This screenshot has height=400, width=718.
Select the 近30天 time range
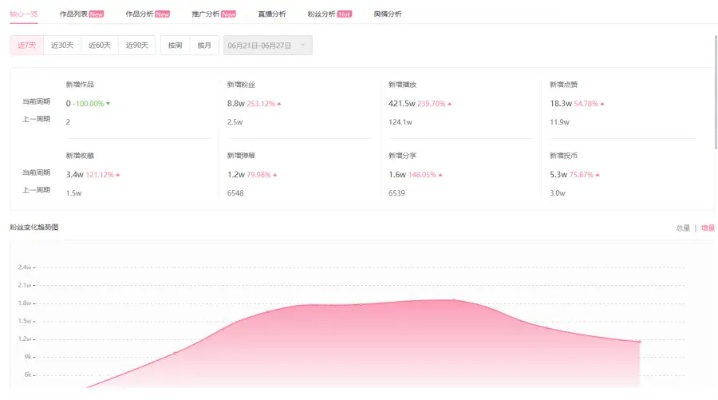(63, 45)
